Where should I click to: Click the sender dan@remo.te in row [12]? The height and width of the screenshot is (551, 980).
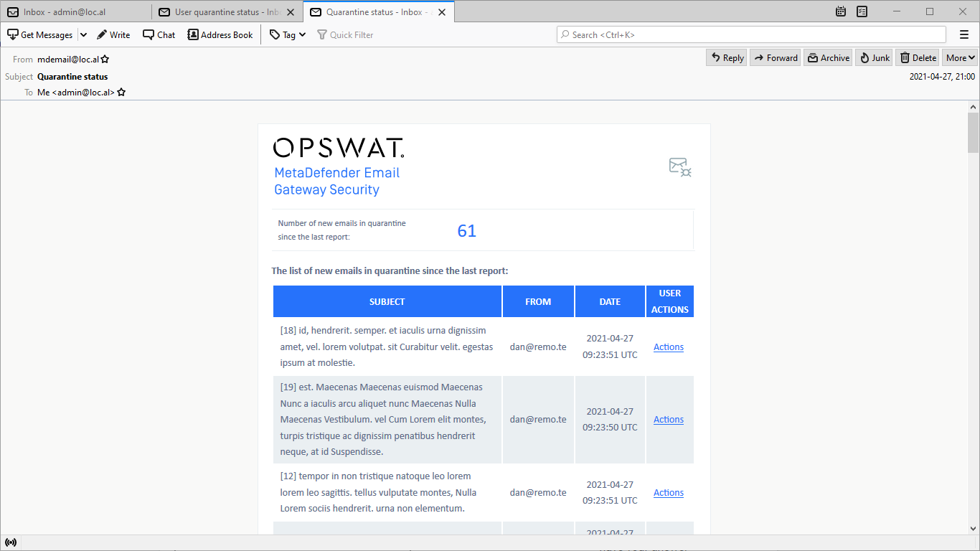[x=538, y=493]
